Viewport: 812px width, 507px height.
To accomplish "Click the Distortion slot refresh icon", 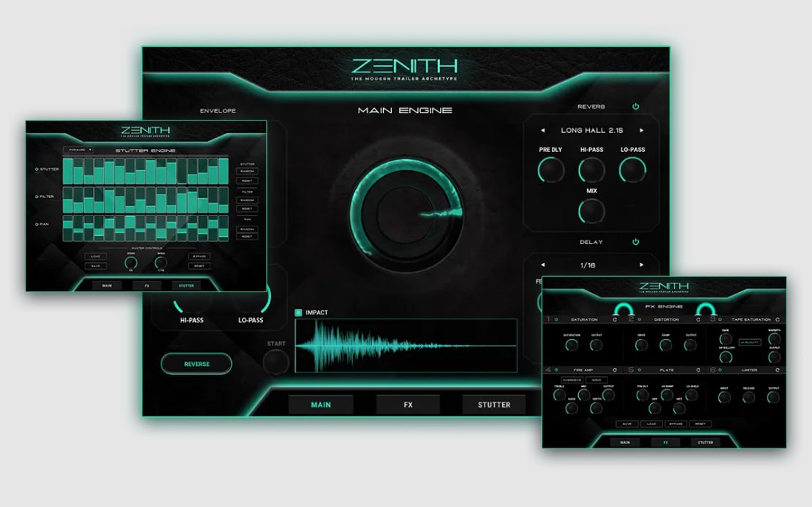I will (x=698, y=320).
